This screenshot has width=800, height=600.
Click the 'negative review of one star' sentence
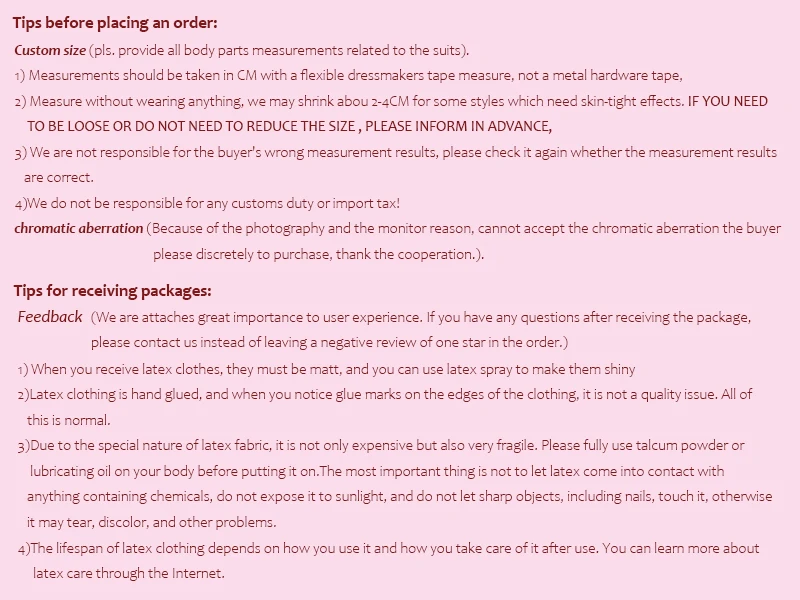click(330, 342)
